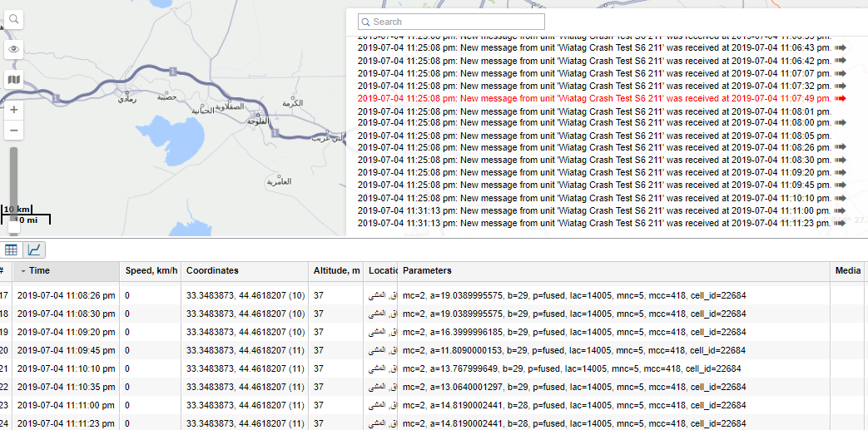Click arrow icon next to 11:09:20 log entry
The width and height of the screenshot is (868, 430).
pos(840,173)
